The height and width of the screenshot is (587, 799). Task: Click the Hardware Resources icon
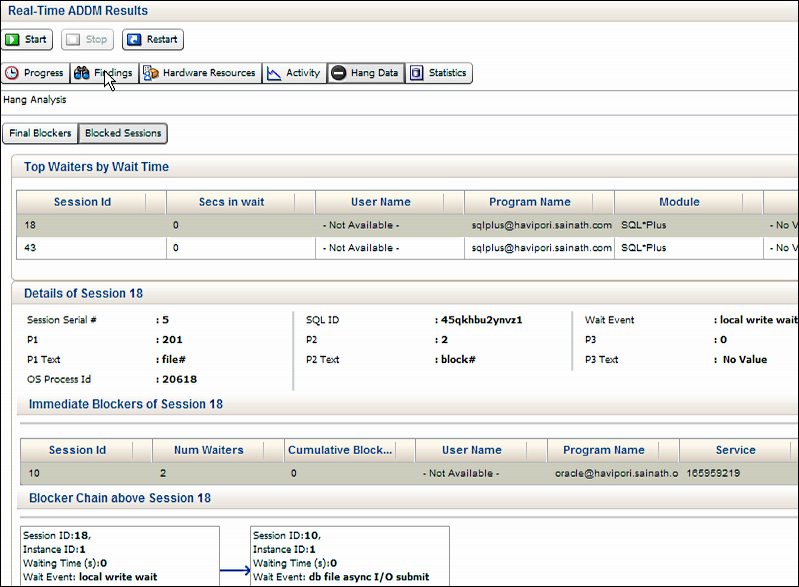pyautogui.click(x=151, y=73)
